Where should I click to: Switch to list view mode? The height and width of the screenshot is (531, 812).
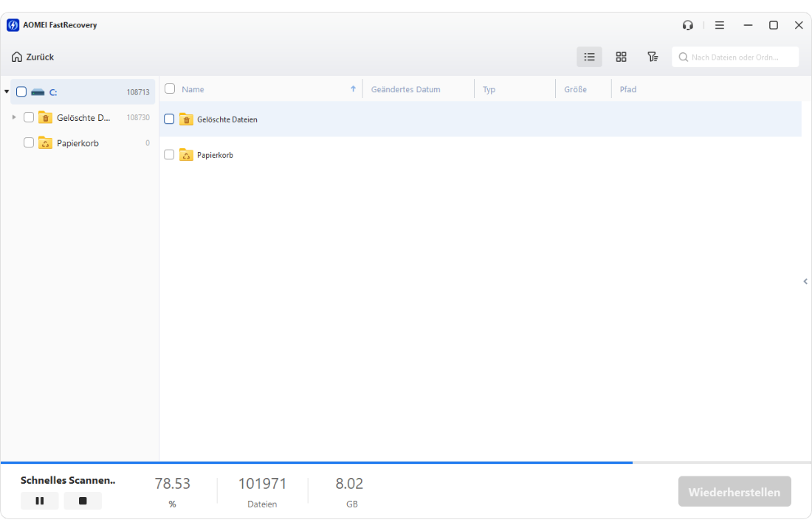click(589, 57)
